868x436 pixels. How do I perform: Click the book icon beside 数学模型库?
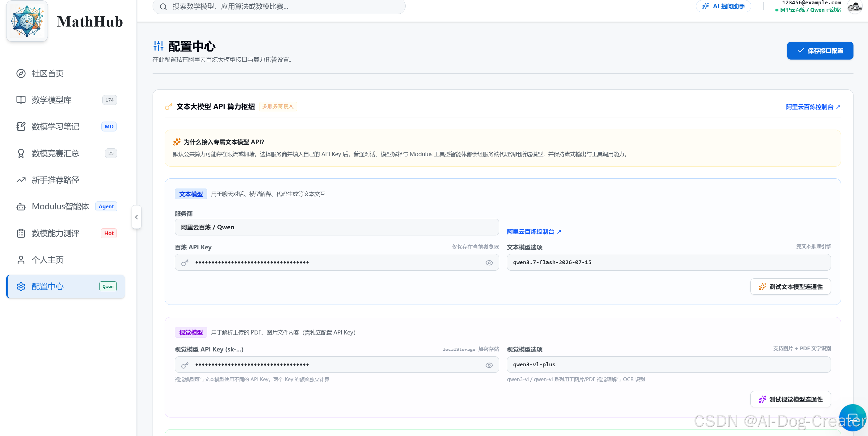point(21,100)
